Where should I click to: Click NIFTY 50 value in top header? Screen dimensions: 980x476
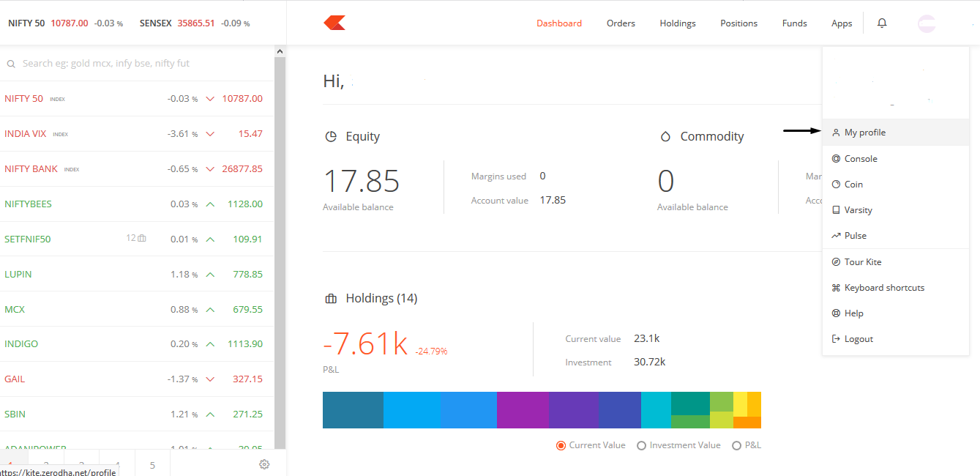coord(69,23)
